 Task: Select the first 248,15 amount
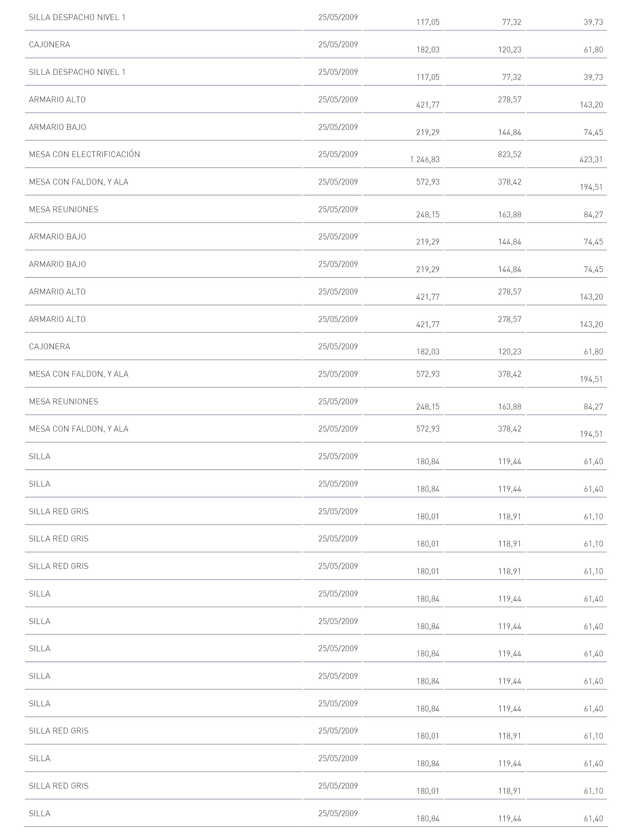point(428,215)
